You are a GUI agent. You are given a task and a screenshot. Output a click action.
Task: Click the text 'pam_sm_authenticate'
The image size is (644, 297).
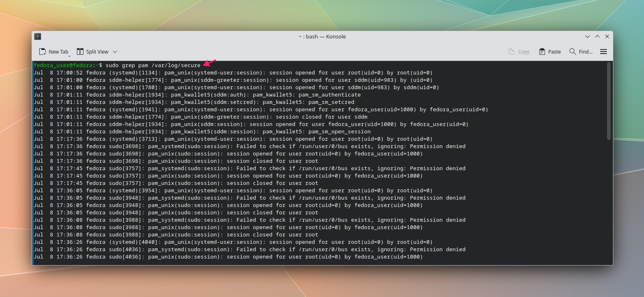tap(330, 94)
